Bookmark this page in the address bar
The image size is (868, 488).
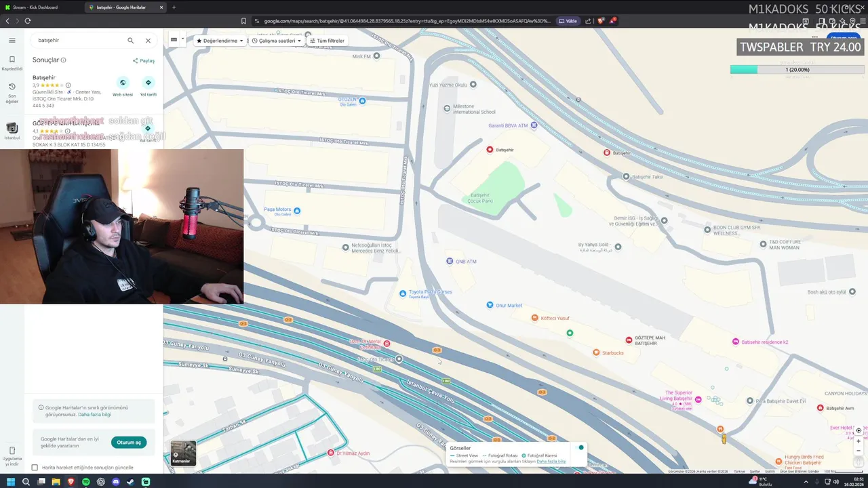coord(243,21)
